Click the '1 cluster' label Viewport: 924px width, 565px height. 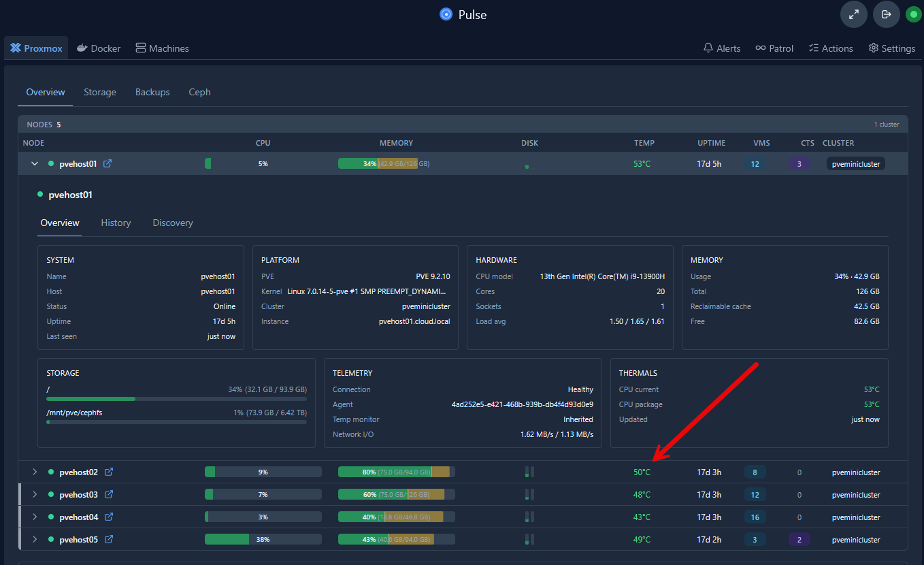click(887, 125)
